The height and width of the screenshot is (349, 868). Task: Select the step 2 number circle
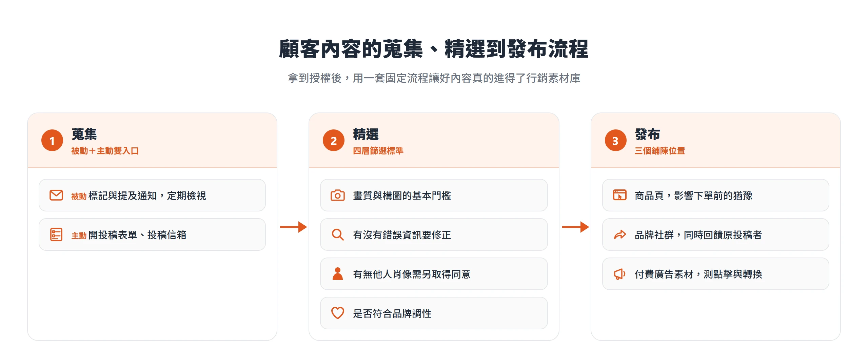[x=334, y=140]
